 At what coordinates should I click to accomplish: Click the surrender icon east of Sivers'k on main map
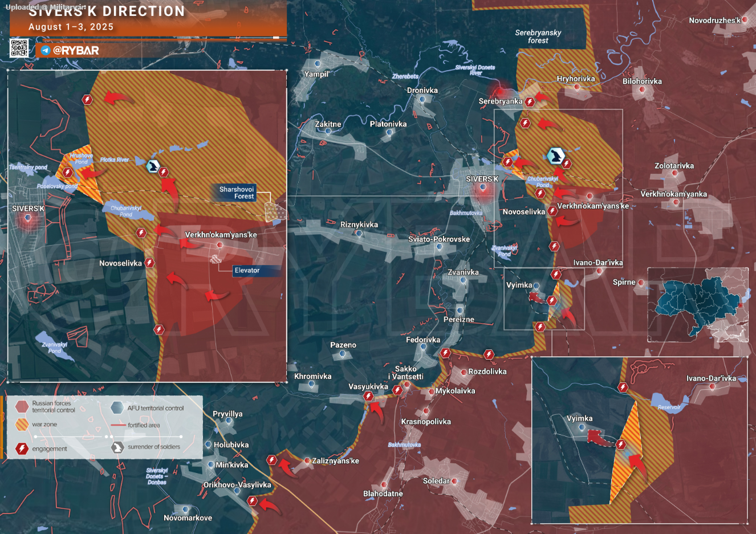(x=556, y=156)
